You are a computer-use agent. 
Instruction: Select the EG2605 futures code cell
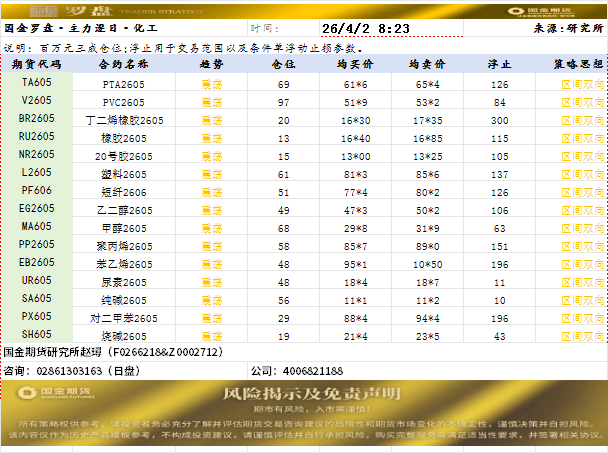click(36, 208)
